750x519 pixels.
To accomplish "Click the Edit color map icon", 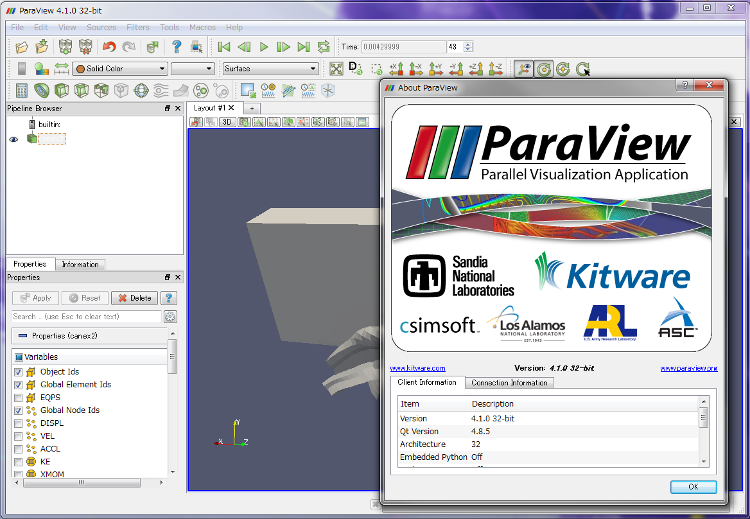I will point(42,69).
